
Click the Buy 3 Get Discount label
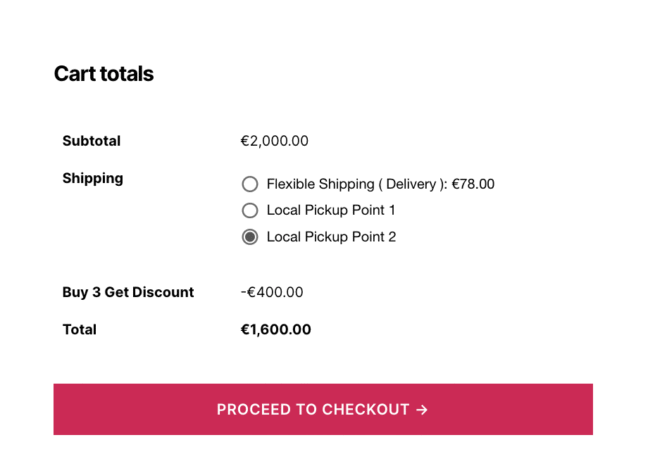point(128,292)
